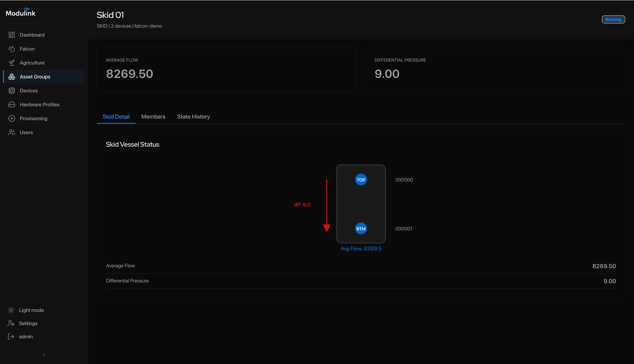Open Hardware Profiles drive icon
The width and height of the screenshot is (634, 364).
click(x=12, y=104)
